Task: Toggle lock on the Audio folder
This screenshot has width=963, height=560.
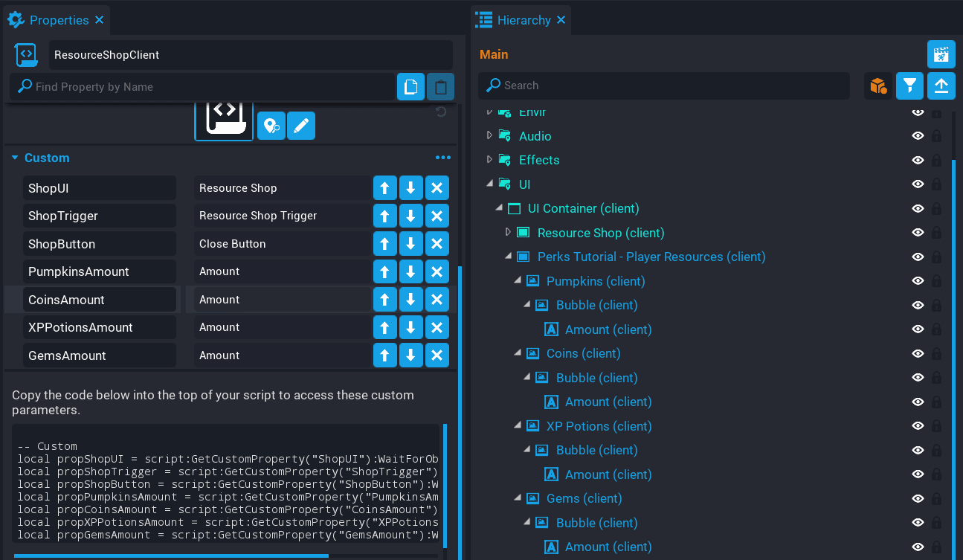Action: tap(937, 136)
